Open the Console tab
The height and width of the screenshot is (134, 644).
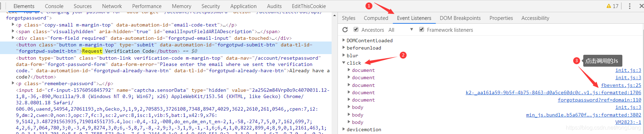pyautogui.click(x=54, y=6)
